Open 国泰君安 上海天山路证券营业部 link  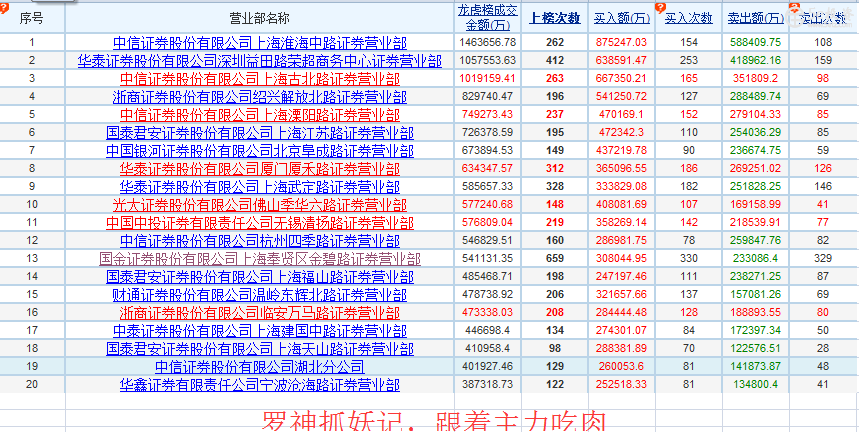click(260, 349)
